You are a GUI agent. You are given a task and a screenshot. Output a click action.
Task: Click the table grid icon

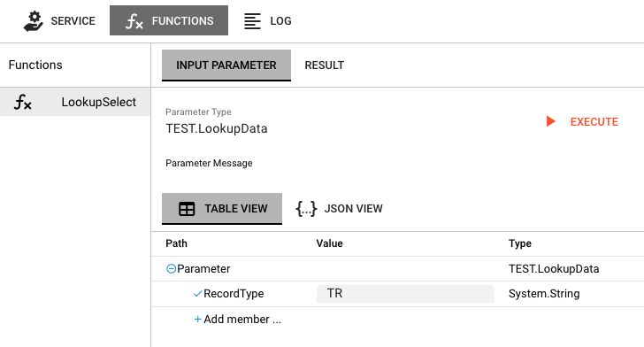(x=187, y=209)
